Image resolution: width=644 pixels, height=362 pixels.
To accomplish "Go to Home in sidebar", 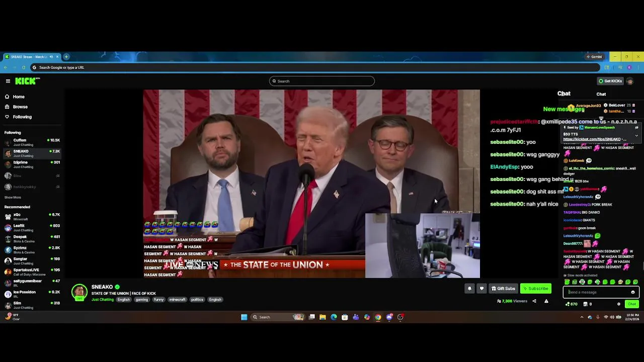I will tap(19, 97).
